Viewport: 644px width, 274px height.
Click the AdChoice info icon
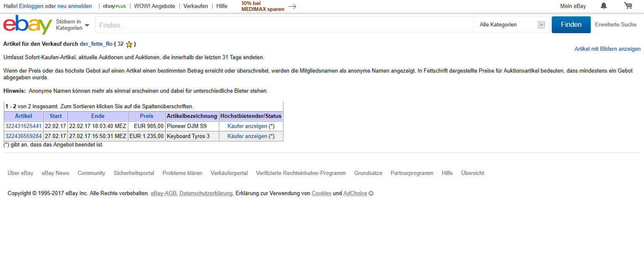pos(371,193)
